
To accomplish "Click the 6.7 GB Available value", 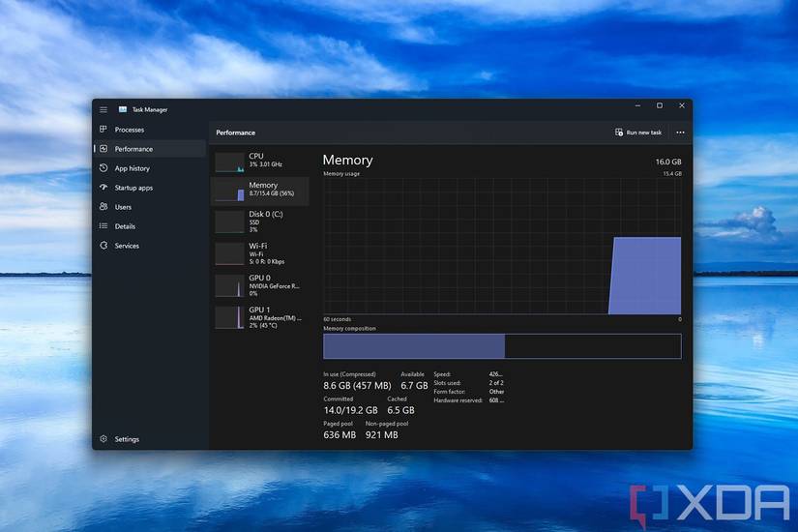I will (x=414, y=386).
